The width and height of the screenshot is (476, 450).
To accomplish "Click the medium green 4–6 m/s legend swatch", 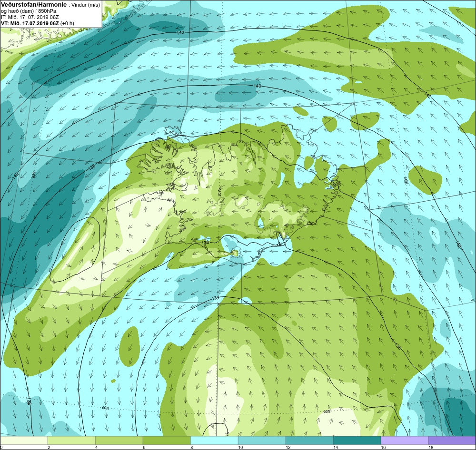I will [119, 440].
